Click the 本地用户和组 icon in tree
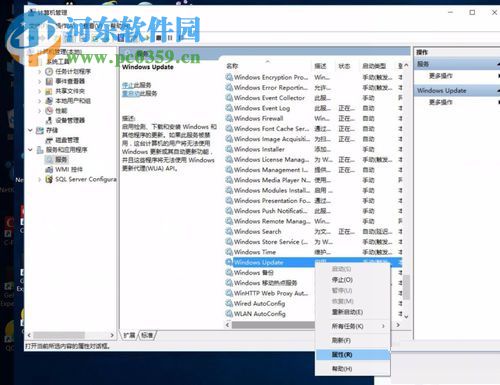 click(49, 101)
